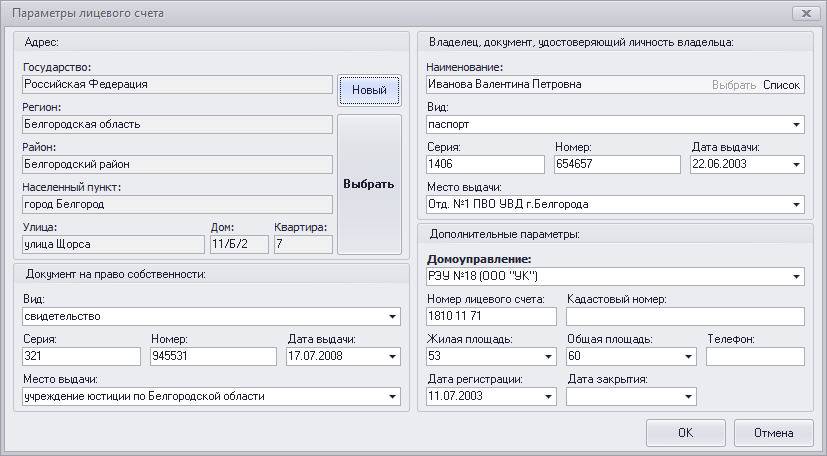Open the owner document Вид паспорт dropdown
Screen dimensions: 827x456
[796, 125]
